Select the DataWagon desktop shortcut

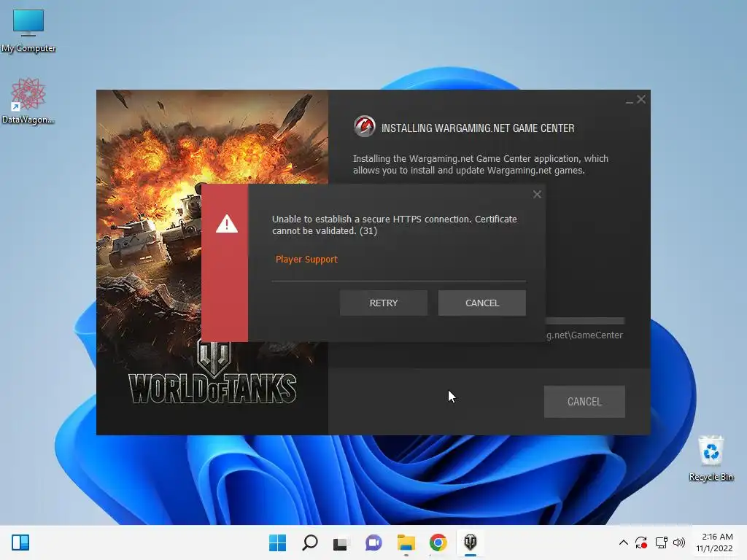point(28,101)
